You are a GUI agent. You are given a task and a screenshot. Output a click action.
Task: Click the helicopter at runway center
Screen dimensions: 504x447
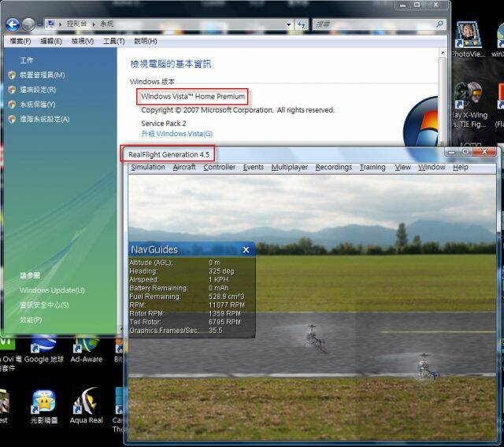(x=314, y=338)
